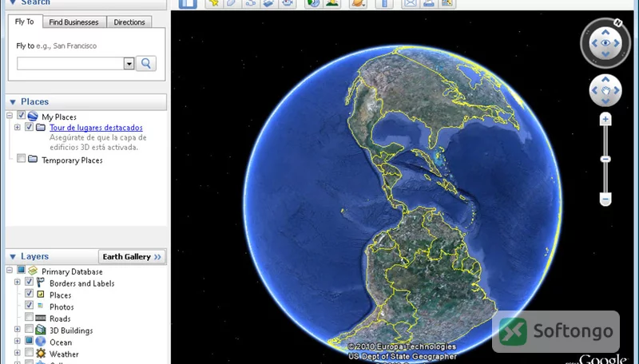Click the Temporary Places folder icon
The height and width of the screenshot is (364, 639).
pyautogui.click(x=33, y=159)
